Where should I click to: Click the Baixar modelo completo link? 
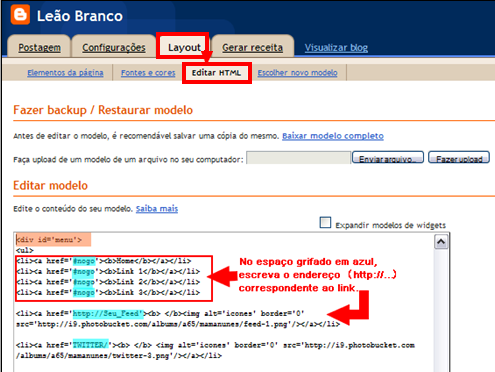click(333, 136)
